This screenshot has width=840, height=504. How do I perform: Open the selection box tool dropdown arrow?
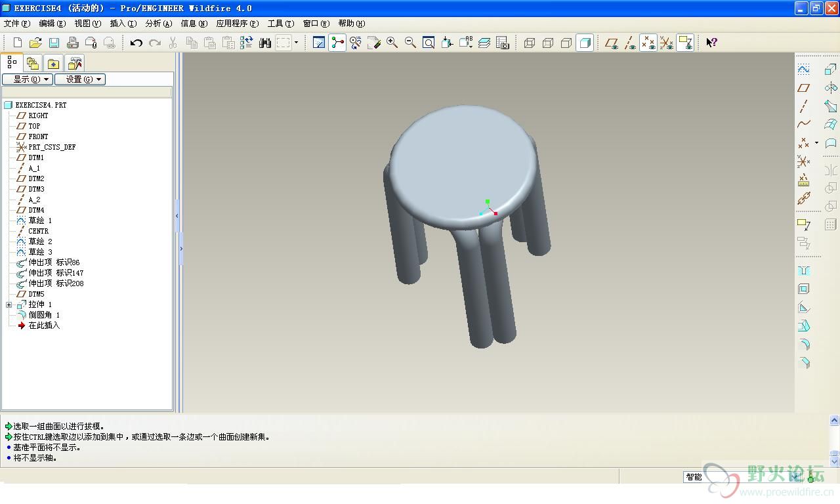[296, 43]
